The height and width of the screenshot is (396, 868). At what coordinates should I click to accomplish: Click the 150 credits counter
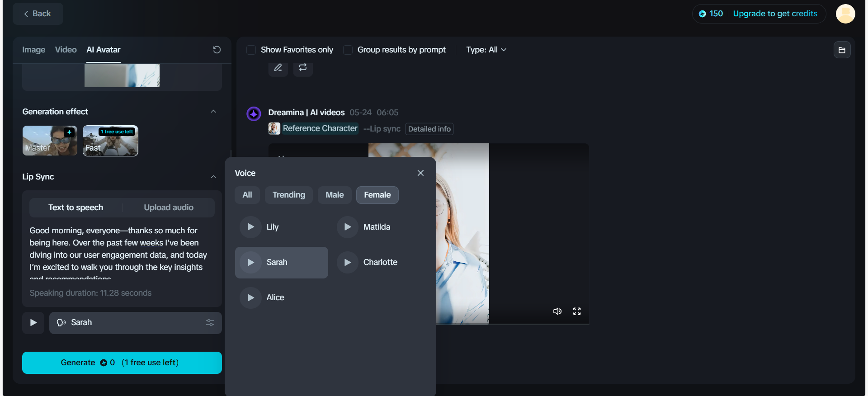pyautogui.click(x=711, y=14)
